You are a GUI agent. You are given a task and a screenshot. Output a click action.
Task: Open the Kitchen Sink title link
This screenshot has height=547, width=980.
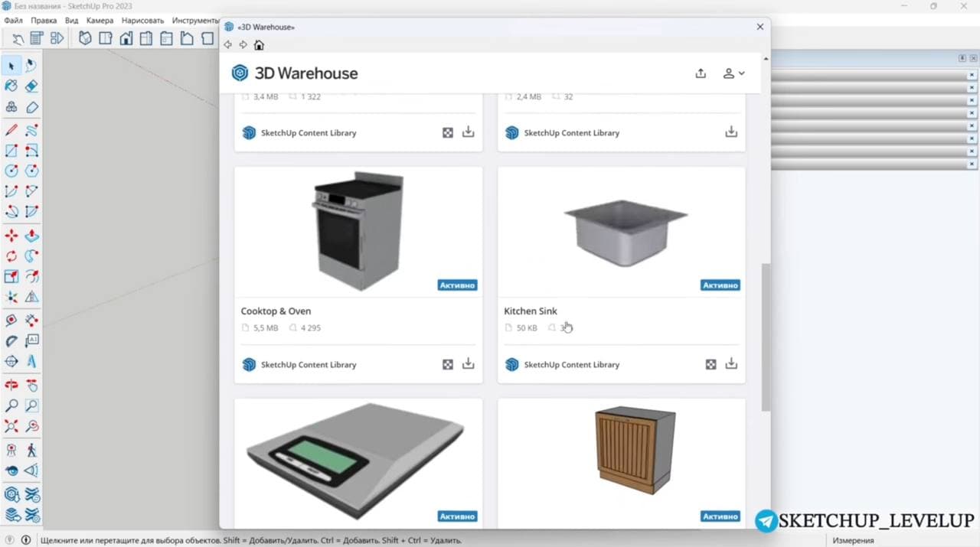click(x=531, y=311)
